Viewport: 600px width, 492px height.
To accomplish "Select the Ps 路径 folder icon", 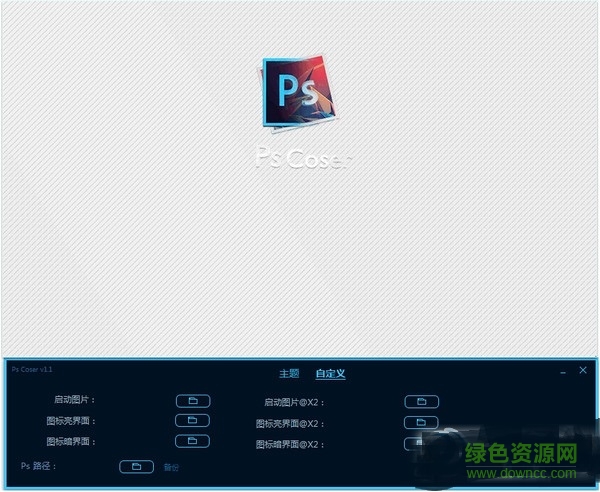I will point(136,466).
